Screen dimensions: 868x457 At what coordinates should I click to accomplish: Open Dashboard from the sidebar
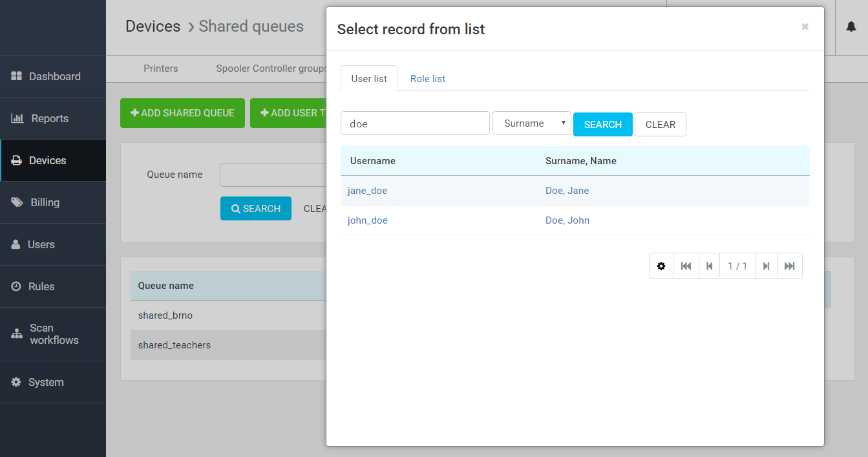click(x=53, y=76)
